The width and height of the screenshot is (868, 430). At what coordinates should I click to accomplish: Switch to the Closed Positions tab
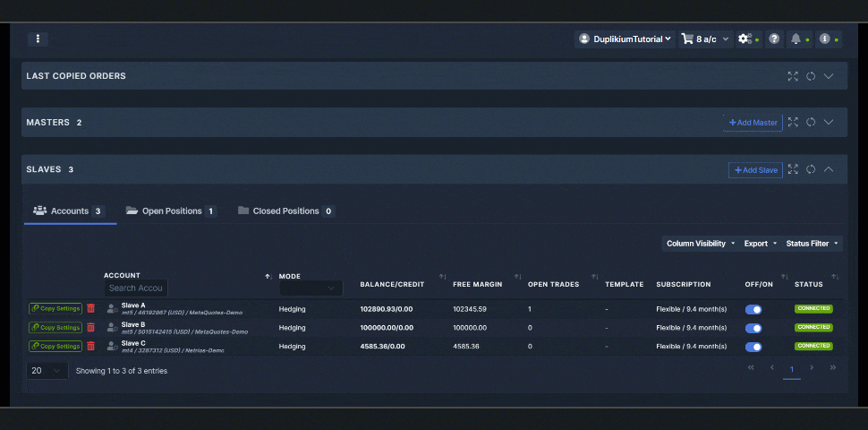point(285,211)
